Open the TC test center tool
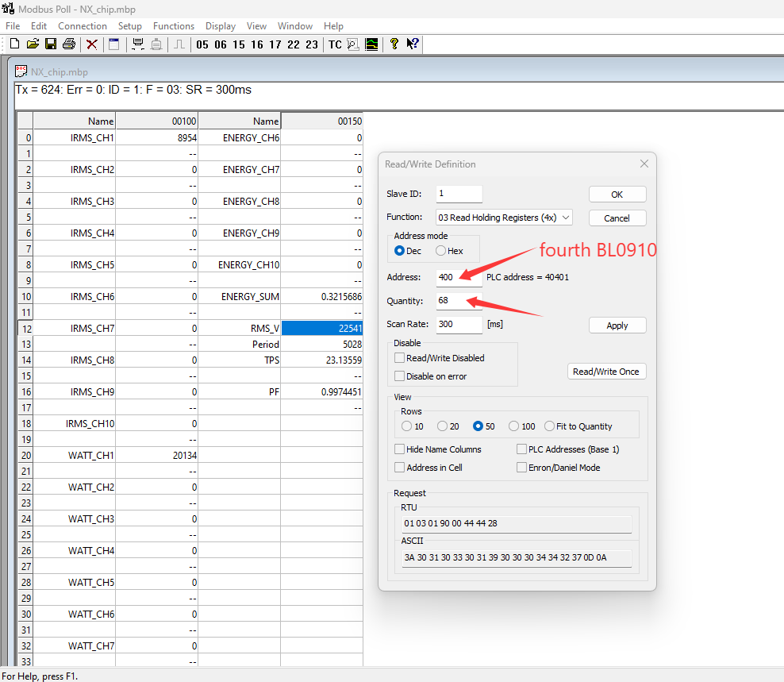The height and width of the screenshot is (682, 784). [335, 44]
